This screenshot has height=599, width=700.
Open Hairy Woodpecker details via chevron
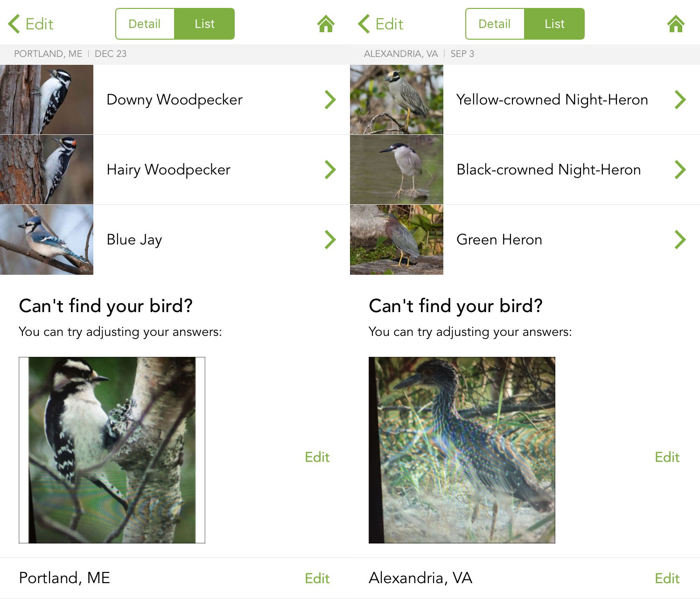330,169
